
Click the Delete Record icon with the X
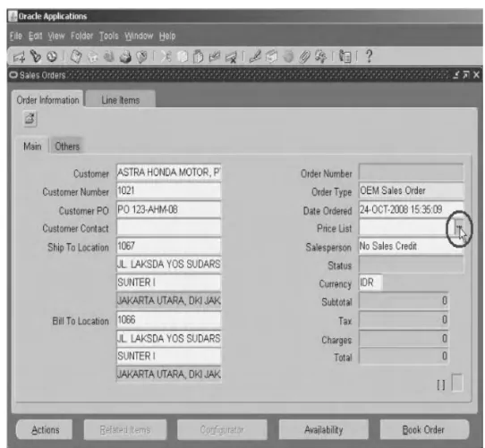point(231,57)
